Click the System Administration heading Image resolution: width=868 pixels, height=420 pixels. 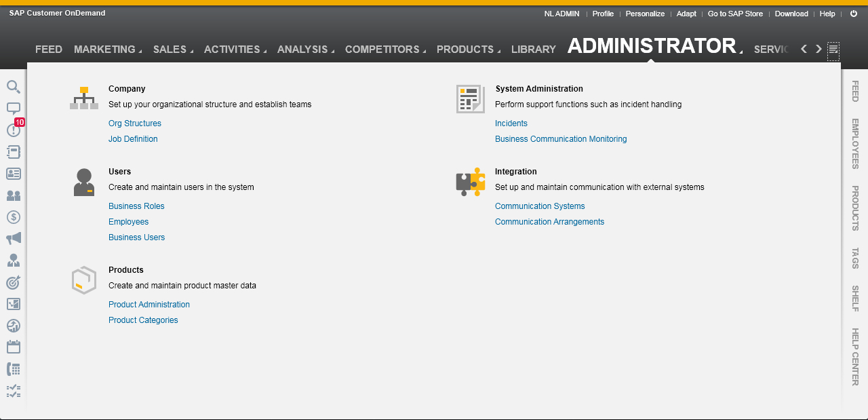(539, 89)
